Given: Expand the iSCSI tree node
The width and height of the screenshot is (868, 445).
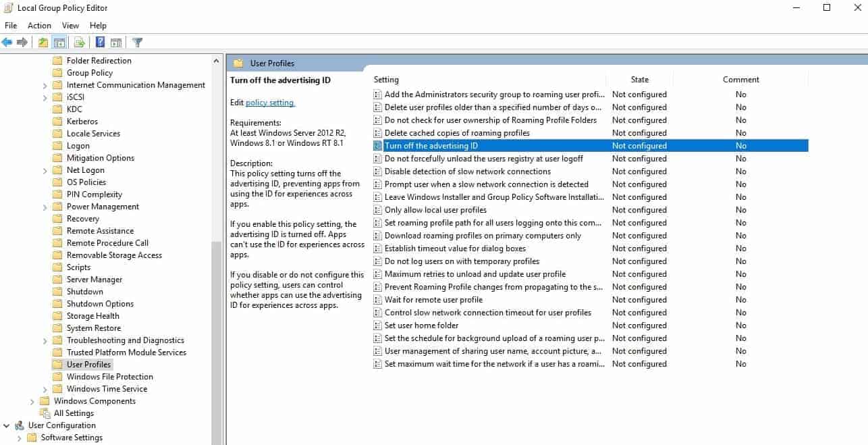Looking at the screenshot, I should pos(45,97).
